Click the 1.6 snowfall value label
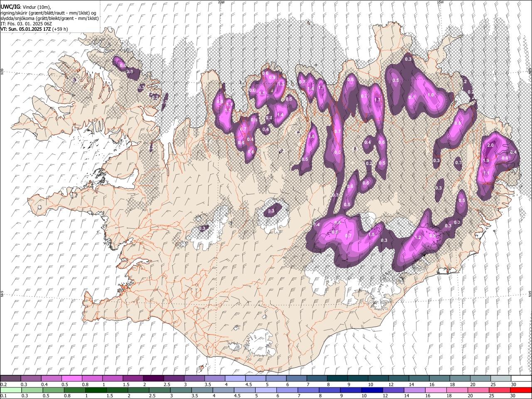This screenshot has width=532, height=399. (312, 137)
